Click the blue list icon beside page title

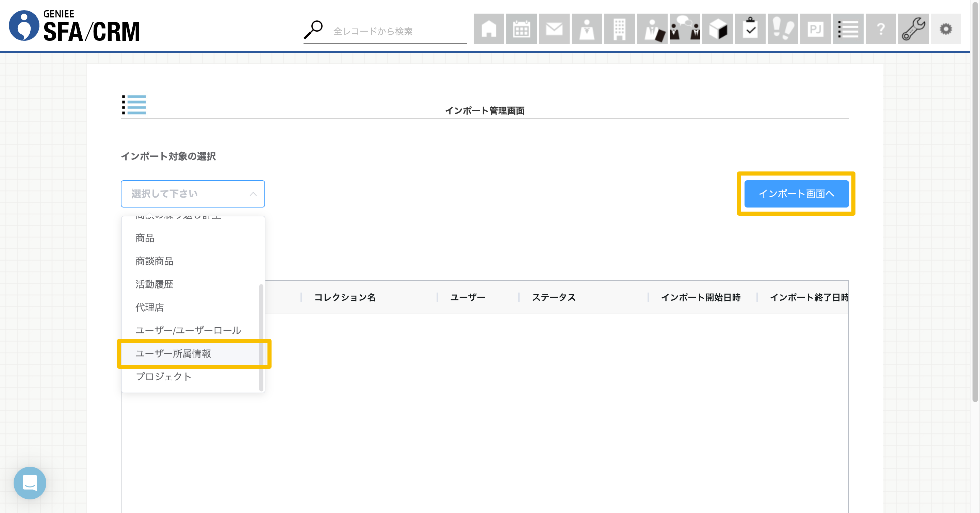134,104
